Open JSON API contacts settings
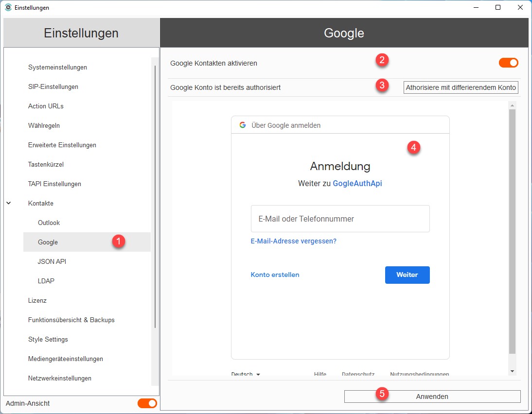The width and height of the screenshot is (532, 414). pyautogui.click(x=52, y=261)
